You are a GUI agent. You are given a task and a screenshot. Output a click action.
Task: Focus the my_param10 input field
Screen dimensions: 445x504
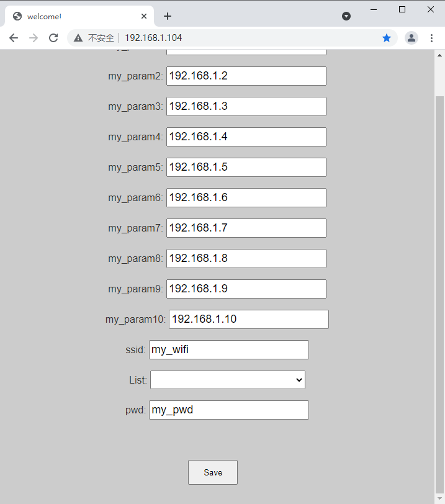[x=249, y=319]
